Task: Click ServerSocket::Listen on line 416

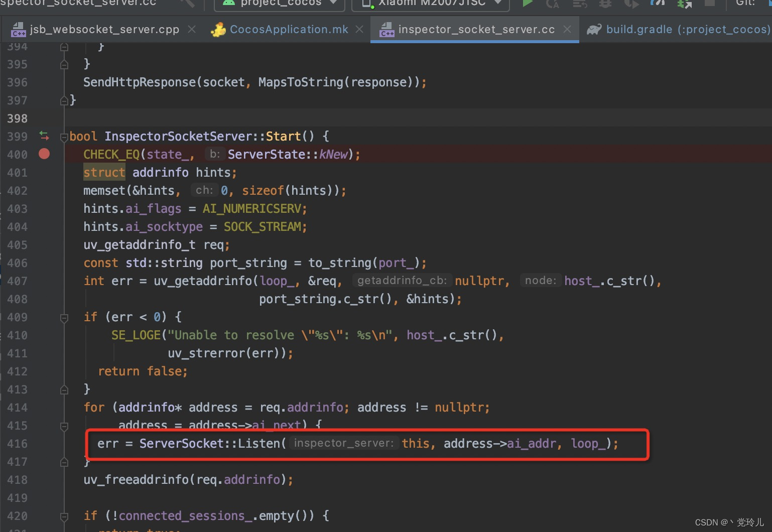Action: (209, 444)
